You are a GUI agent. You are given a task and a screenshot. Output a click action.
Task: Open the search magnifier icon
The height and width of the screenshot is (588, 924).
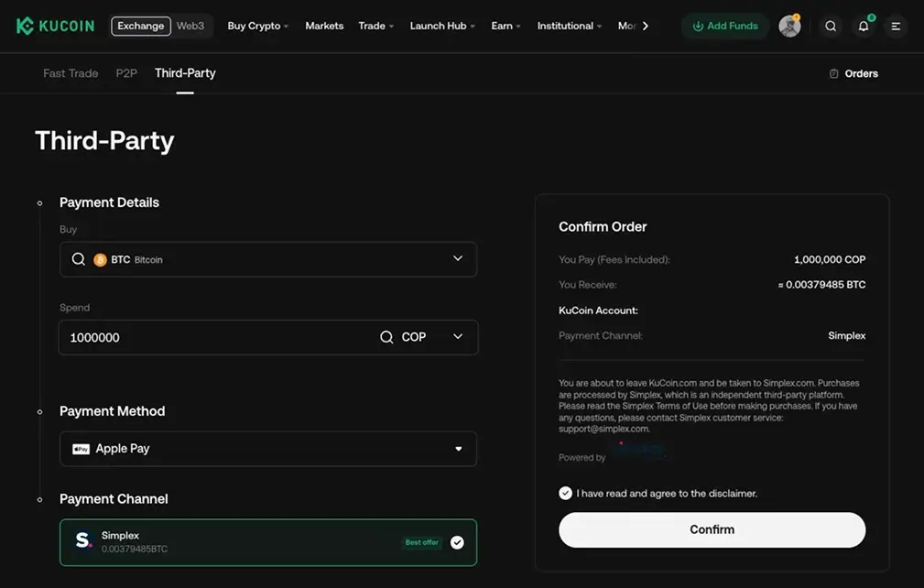coord(831,26)
